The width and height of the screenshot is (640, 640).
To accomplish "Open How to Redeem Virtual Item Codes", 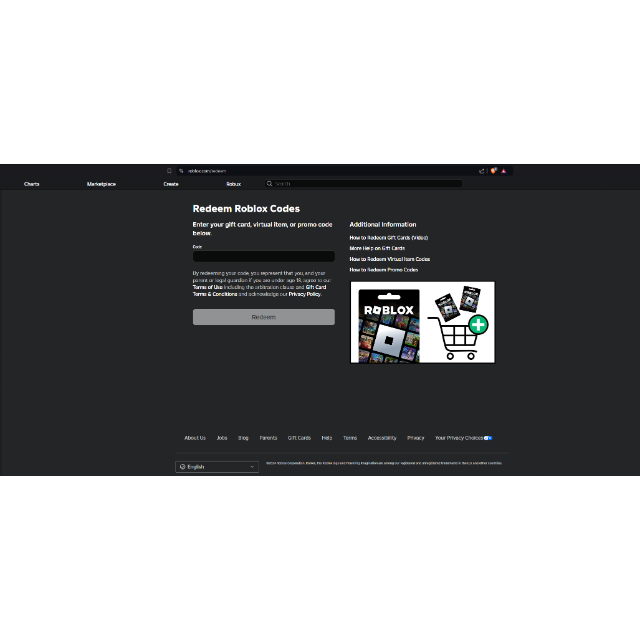I will 390,259.
